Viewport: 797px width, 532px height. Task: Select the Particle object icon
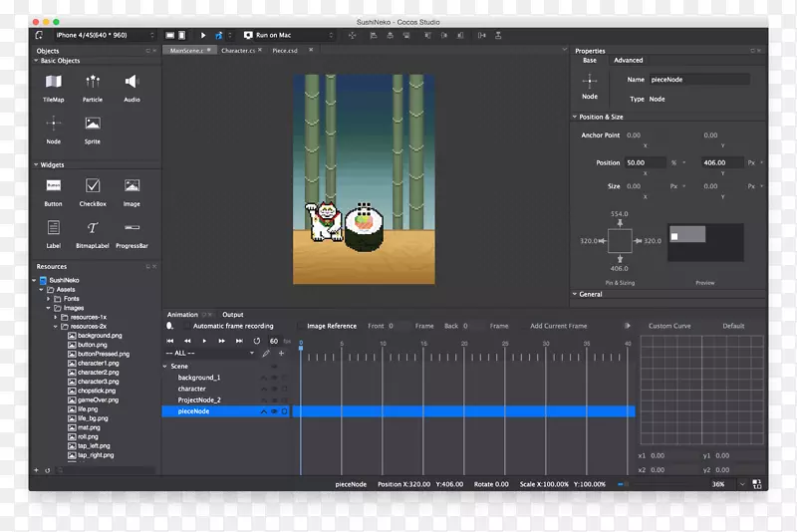pyautogui.click(x=93, y=82)
